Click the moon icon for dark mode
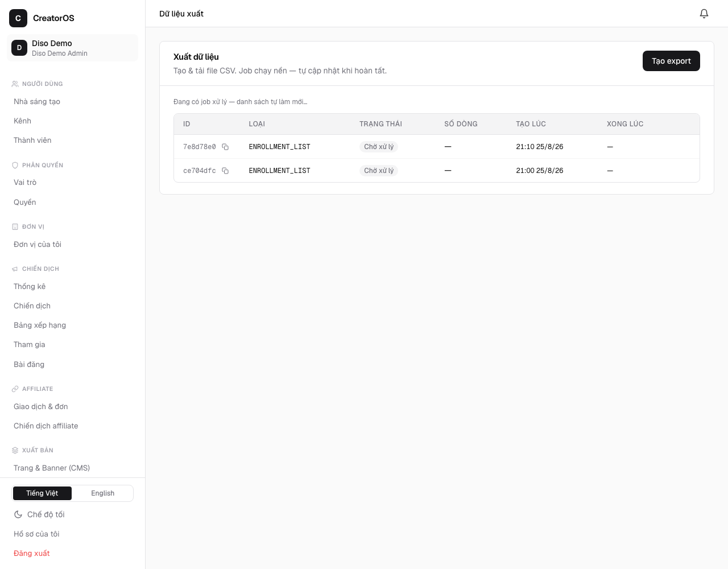Screen dimensions: 728x569 18,514
